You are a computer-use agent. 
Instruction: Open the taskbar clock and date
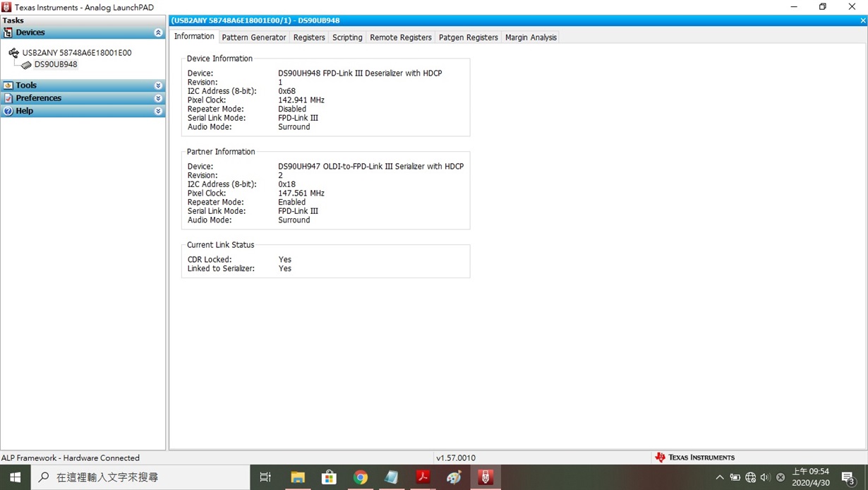click(x=811, y=477)
